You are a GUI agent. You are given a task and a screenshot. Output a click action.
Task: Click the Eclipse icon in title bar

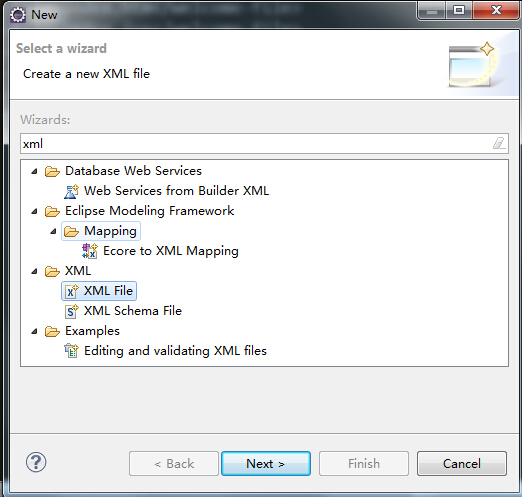(x=18, y=15)
